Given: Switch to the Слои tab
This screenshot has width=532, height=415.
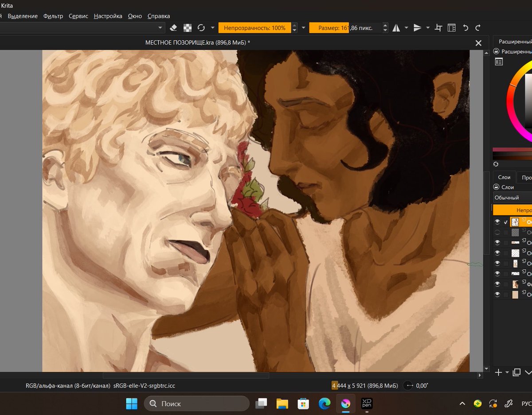Looking at the screenshot, I should click(x=504, y=177).
